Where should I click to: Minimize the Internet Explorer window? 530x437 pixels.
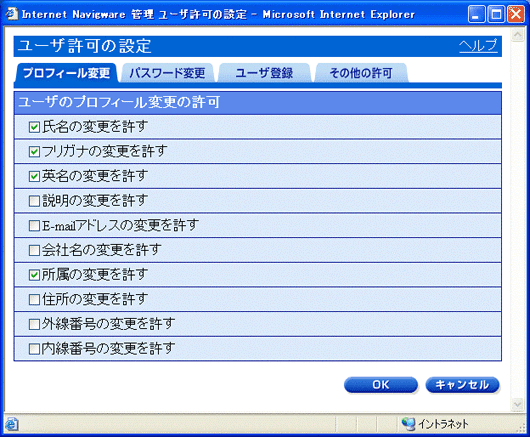(476, 15)
